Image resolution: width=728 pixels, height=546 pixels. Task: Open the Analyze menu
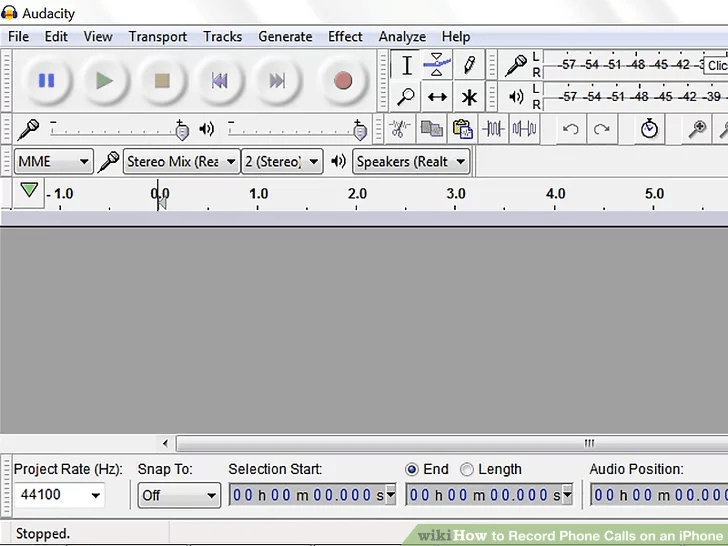pyautogui.click(x=402, y=37)
